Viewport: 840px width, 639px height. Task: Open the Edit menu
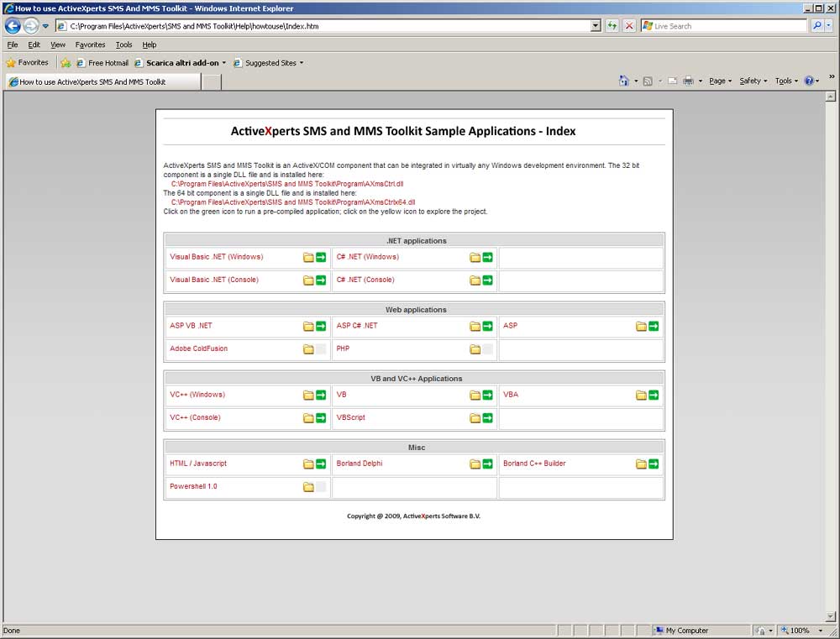coord(34,45)
